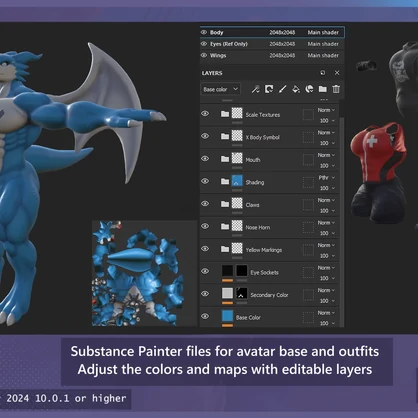This screenshot has width=418, height=418.
Task: Click the folder icon of Claws group
Action: tap(225, 204)
